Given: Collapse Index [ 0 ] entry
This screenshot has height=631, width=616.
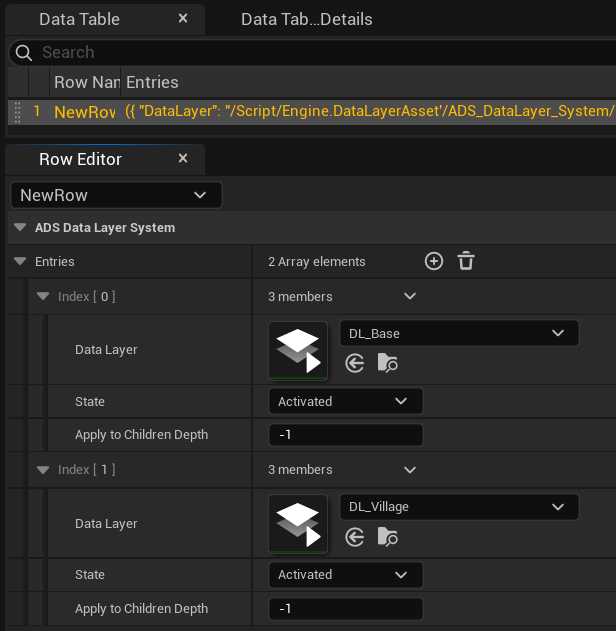Looking at the screenshot, I should [x=43, y=297].
